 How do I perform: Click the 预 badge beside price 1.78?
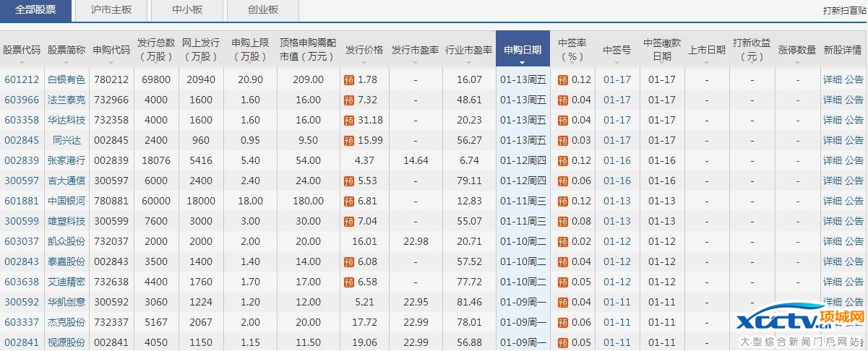(349, 80)
